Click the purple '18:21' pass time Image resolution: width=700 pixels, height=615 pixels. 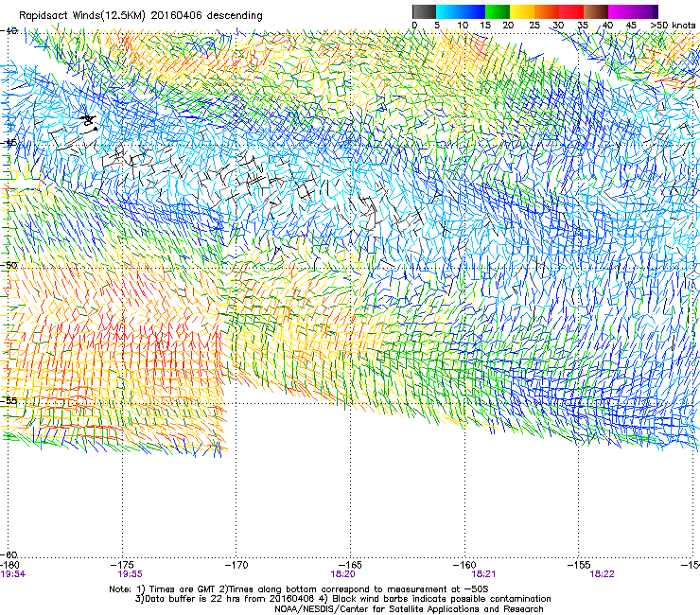coord(483,574)
